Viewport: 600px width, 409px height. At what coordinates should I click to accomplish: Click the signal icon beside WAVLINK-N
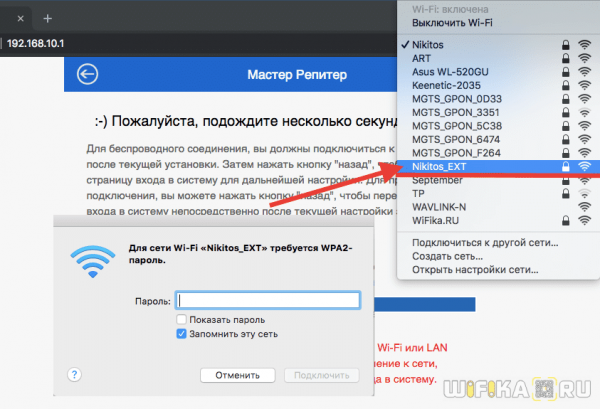tap(584, 207)
